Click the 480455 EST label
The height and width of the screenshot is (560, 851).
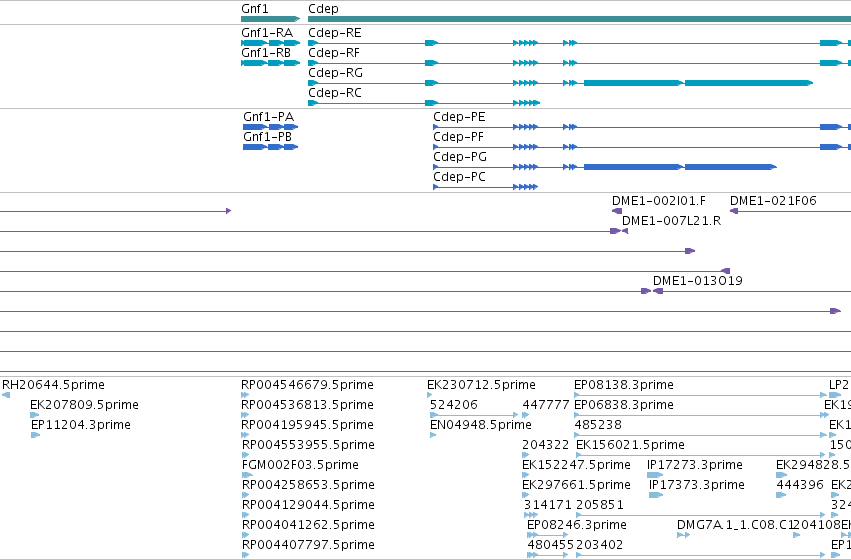(x=550, y=545)
